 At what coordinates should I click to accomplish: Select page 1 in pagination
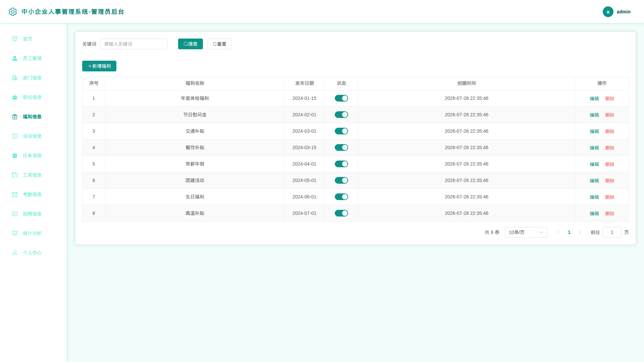569,232
